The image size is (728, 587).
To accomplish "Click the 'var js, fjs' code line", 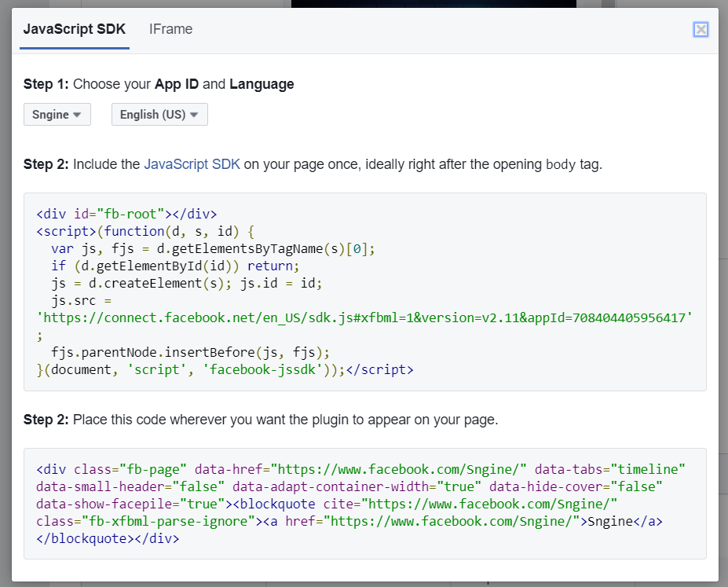I will click(x=213, y=249).
